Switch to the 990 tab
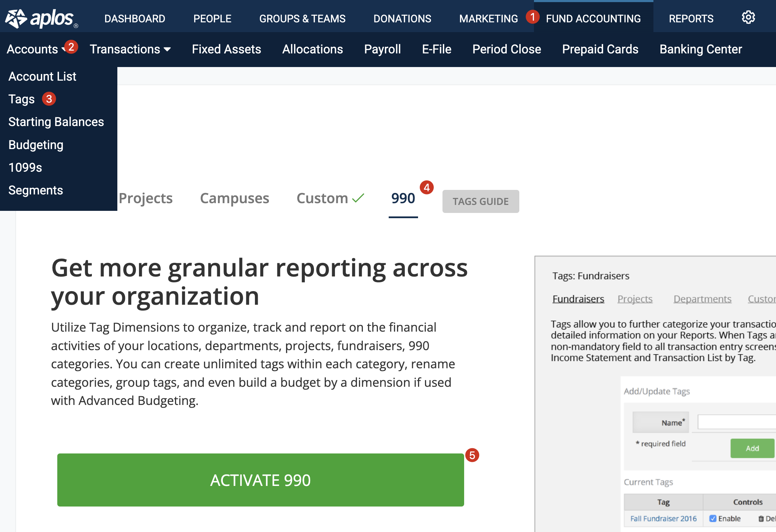776x532 pixels. click(403, 198)
